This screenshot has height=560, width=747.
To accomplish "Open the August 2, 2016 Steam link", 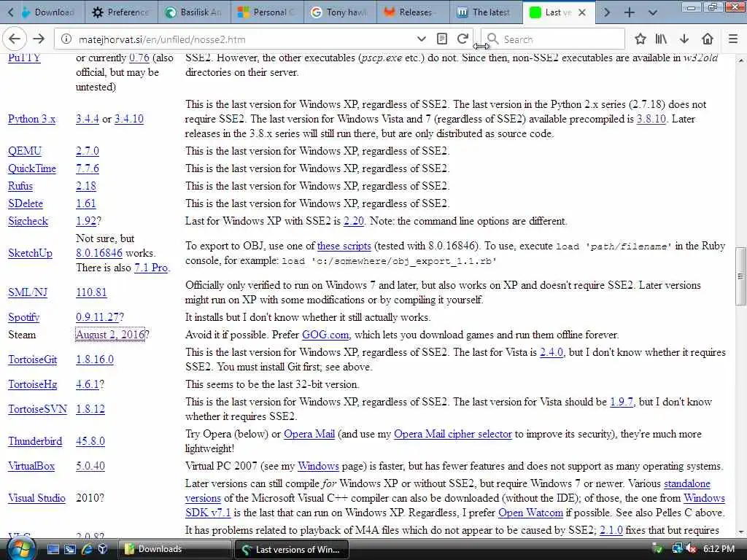I will [109, 335].
